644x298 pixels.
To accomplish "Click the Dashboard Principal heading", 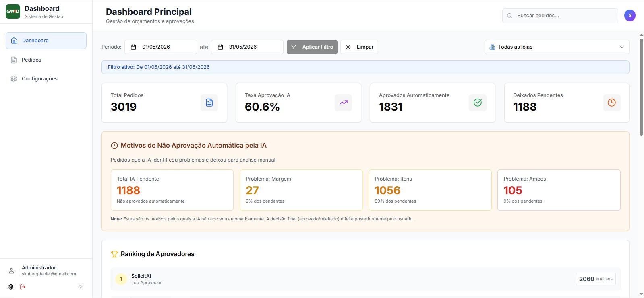I will [149, 12].
